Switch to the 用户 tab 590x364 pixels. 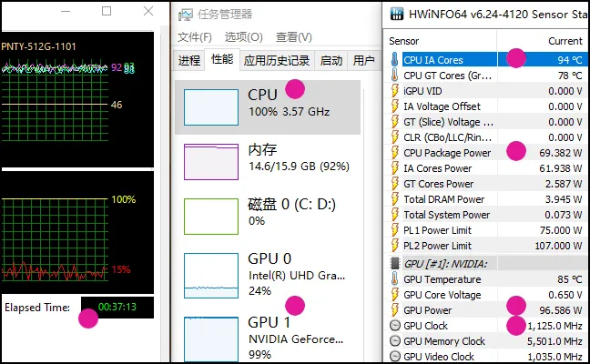point(363,60)
